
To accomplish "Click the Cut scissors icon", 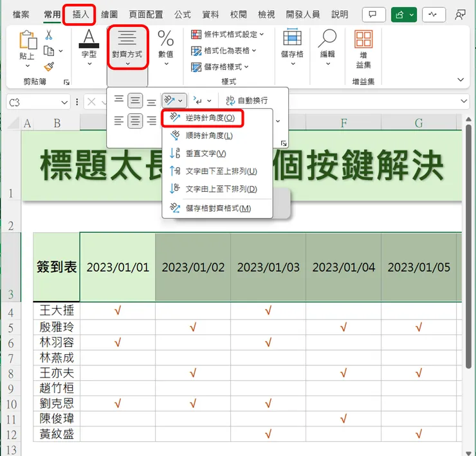I will (49, 35).
